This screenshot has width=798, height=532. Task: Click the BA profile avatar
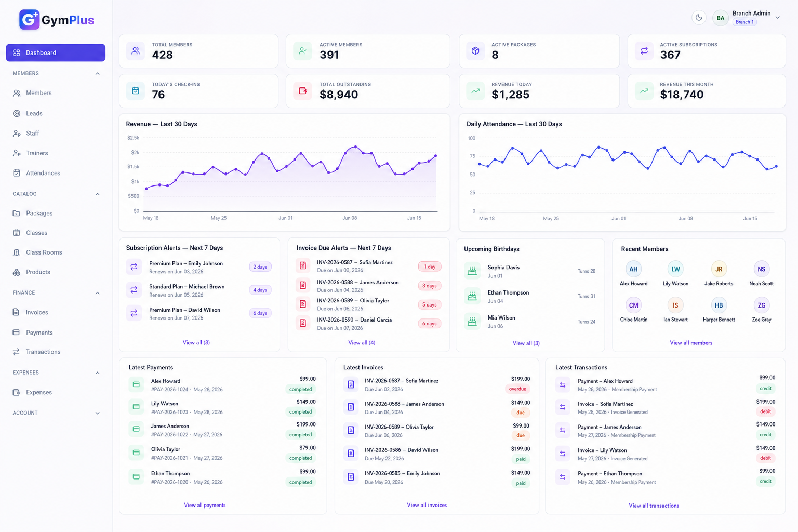720,18
